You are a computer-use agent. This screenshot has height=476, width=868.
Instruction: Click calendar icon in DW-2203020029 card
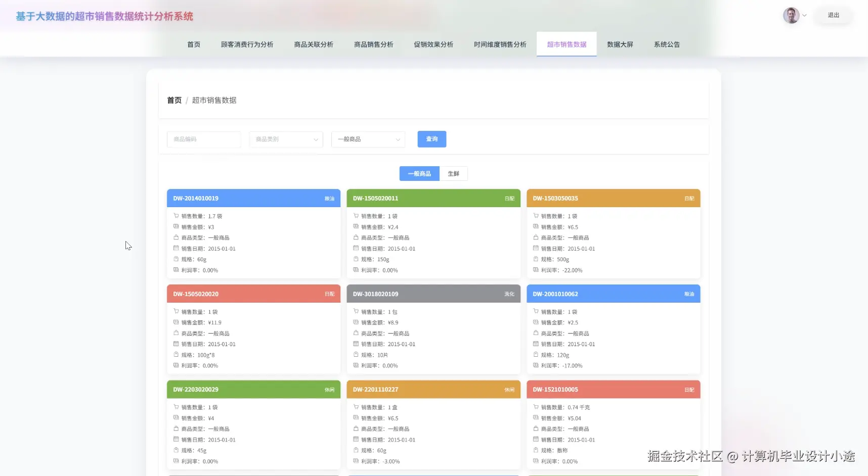[176, 439]
